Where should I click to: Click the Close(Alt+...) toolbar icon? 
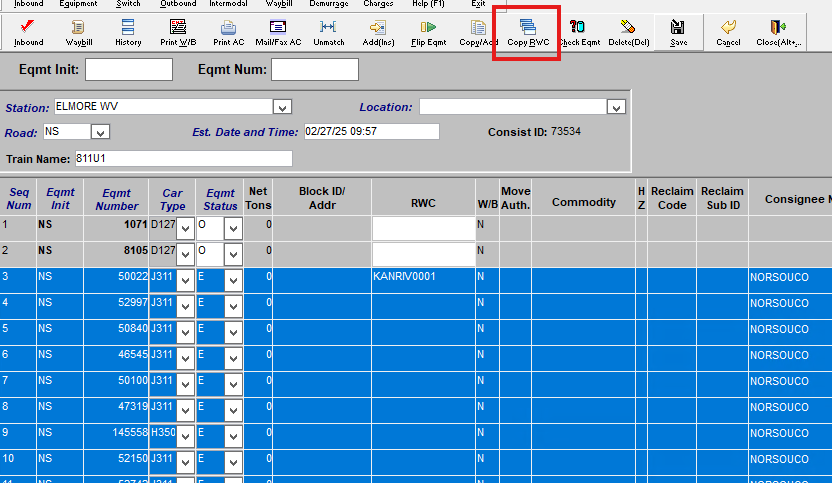pos(778,32)
